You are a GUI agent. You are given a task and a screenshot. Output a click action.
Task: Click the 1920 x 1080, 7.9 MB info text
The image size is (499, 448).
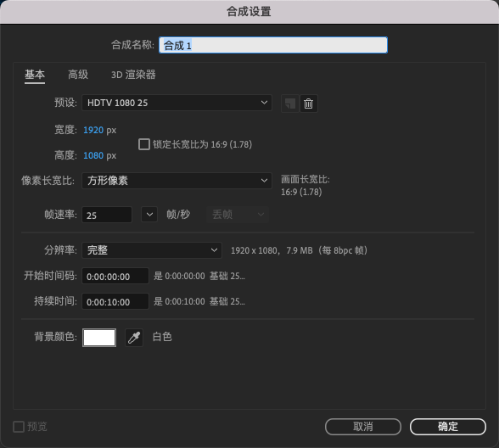299,250
